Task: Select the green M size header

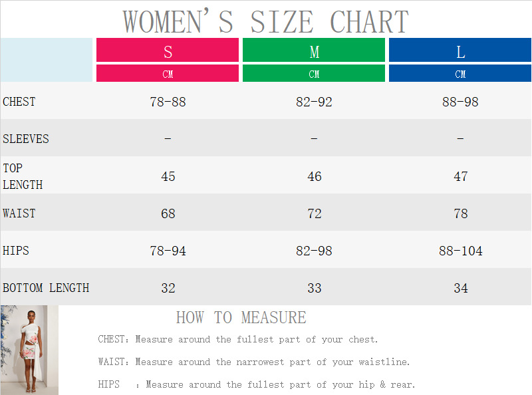Action: pos(314,51)
